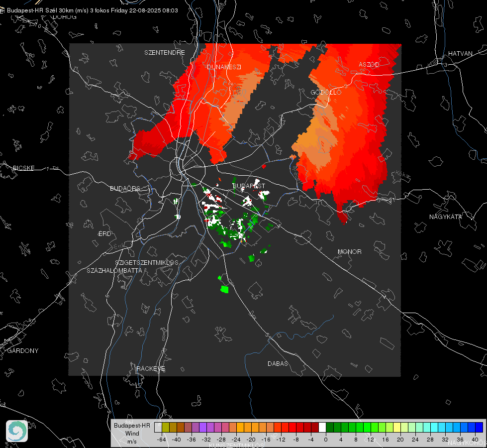Click the SZÁZHALOMBATTA city label

pyautogui.click(x=114, y=270)
